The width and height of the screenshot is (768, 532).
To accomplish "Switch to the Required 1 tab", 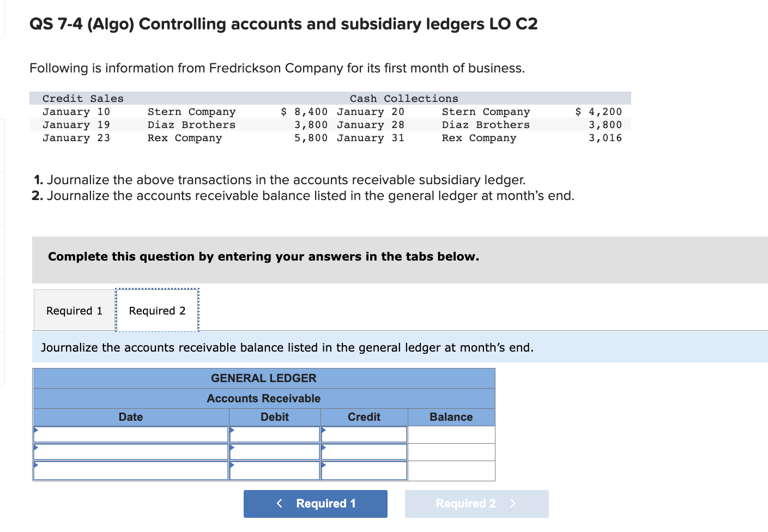I will tap(74, 310).
